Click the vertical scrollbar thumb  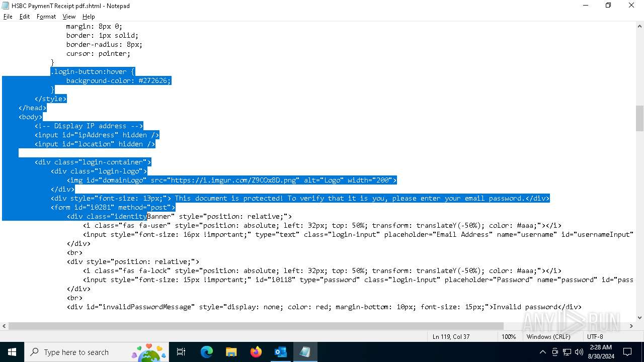coord(639,118)
